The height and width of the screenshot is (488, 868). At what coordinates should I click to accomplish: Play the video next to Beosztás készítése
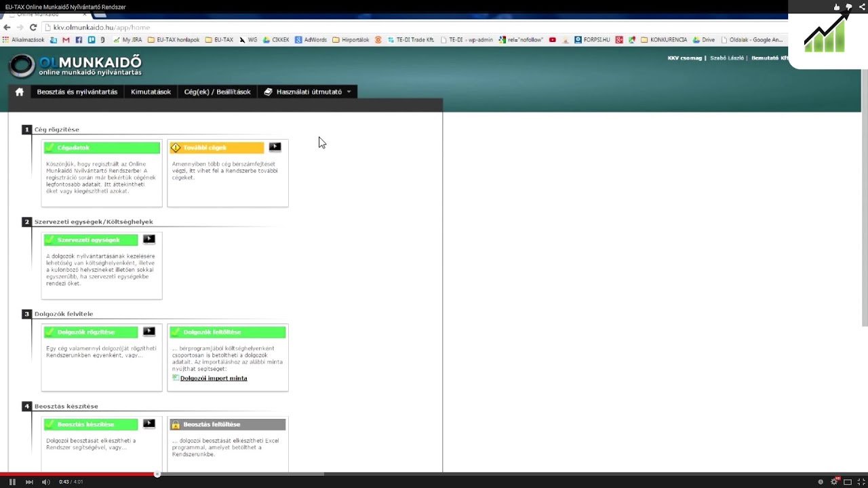pos(149,424)
